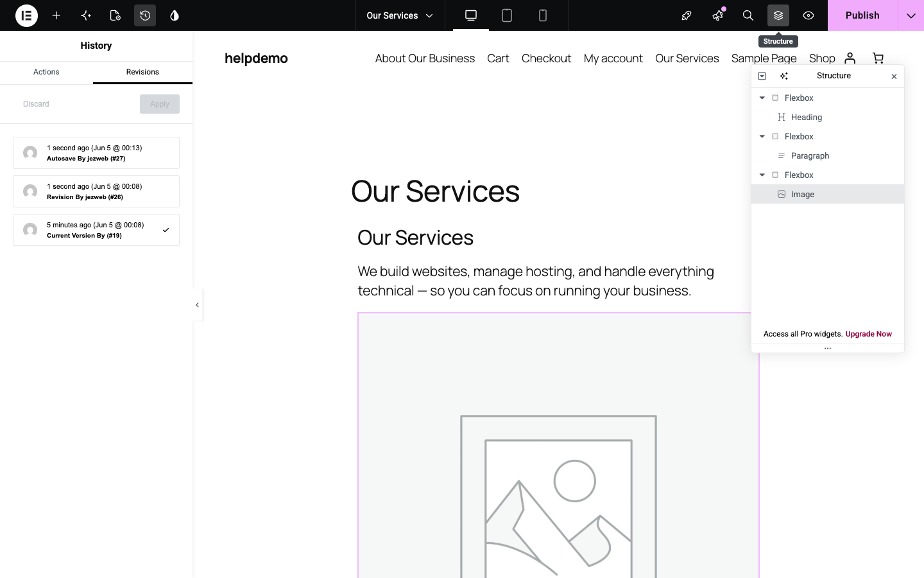Image resolution: width=924 pixels, height=578 pixels.
Task: Open the Elementor logo menu
Action: (26, 15)
